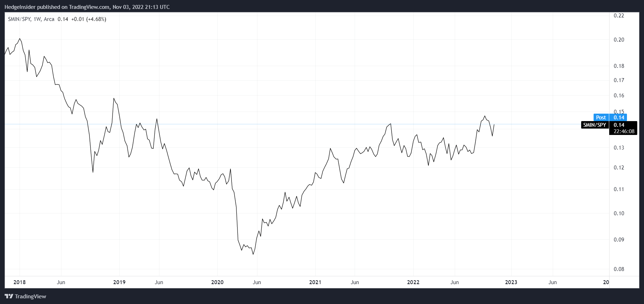The width and height of the screenshot is (644, 304).
Task: Click the 22:46:08 countdown timer
Action: click(624, 131)
